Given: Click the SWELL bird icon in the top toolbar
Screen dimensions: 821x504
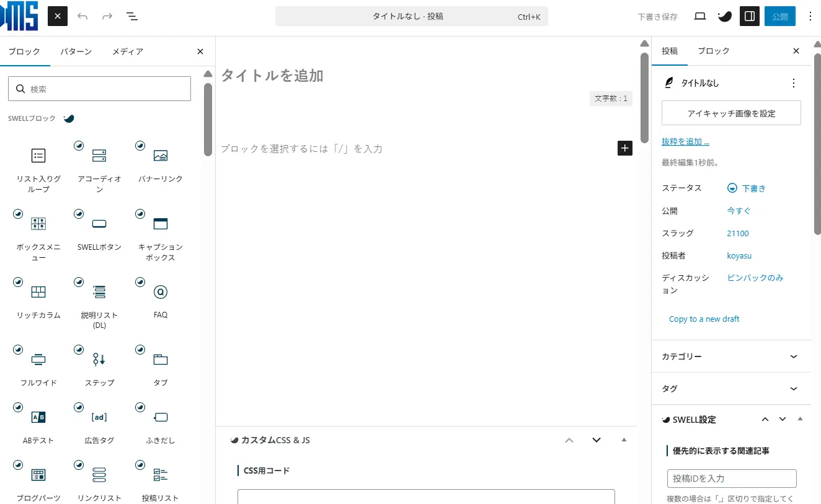Looking at the screenshot, I should 724,16.
